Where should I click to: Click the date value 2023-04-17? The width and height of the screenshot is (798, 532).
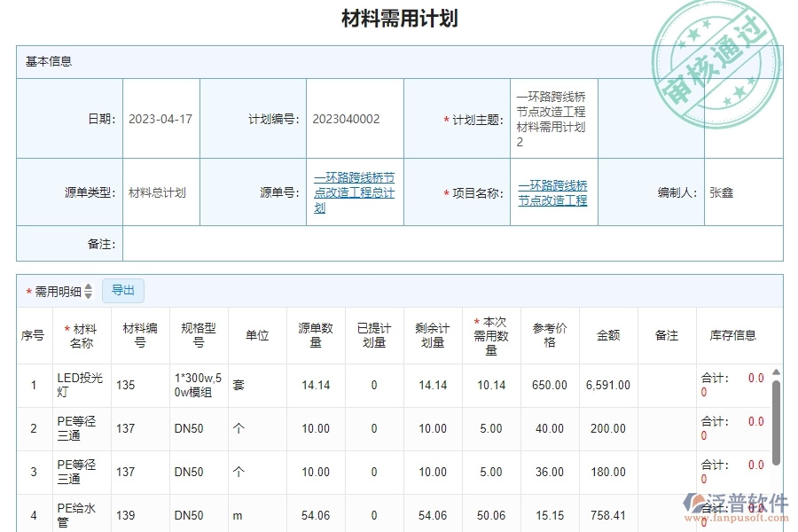click(160, 118)
